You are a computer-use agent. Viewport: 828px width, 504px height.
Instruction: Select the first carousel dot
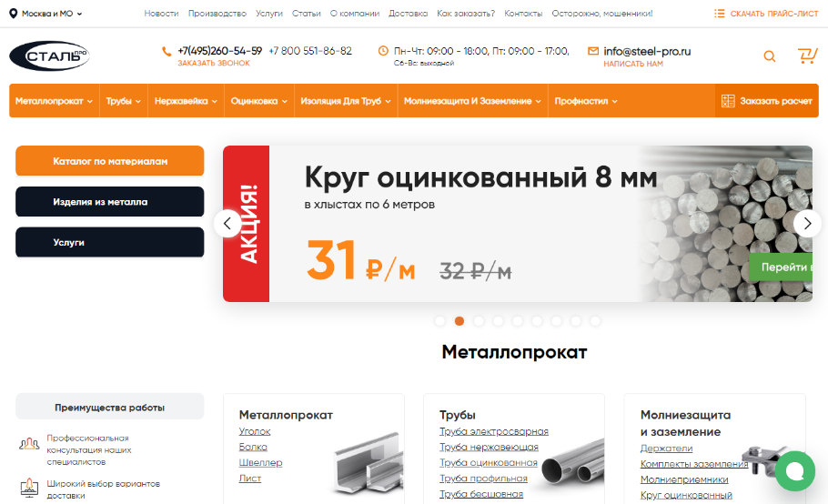pos(439,321)
